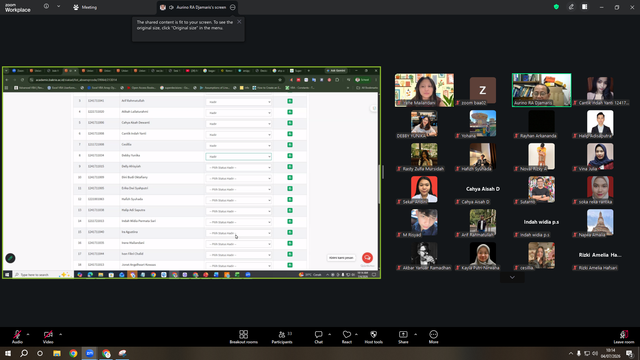The image size is (640, 360).
Task: Click green plus button in Cecillia row
Action: pos(290,144)
